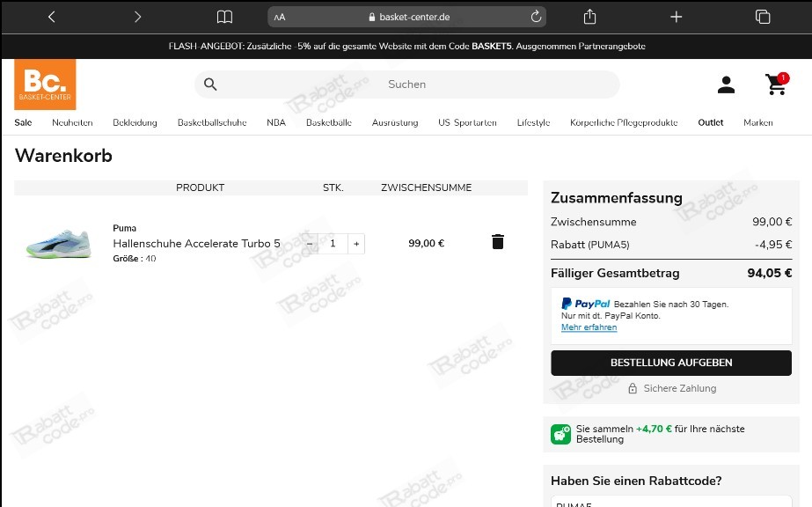Viewport: 812px width, 507px height.
Task: Open the Marken menu
Action: coord(758,122)
